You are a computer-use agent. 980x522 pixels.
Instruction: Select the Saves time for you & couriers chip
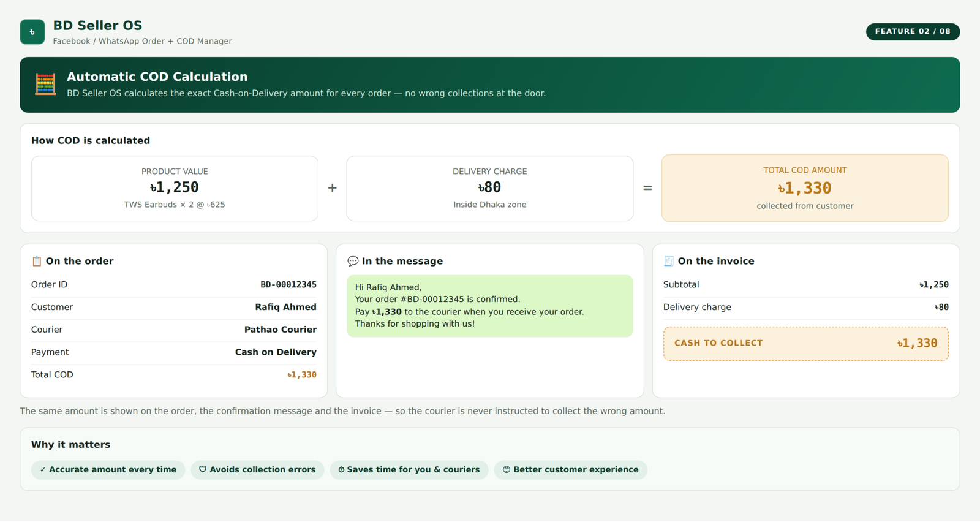(409, 470)
